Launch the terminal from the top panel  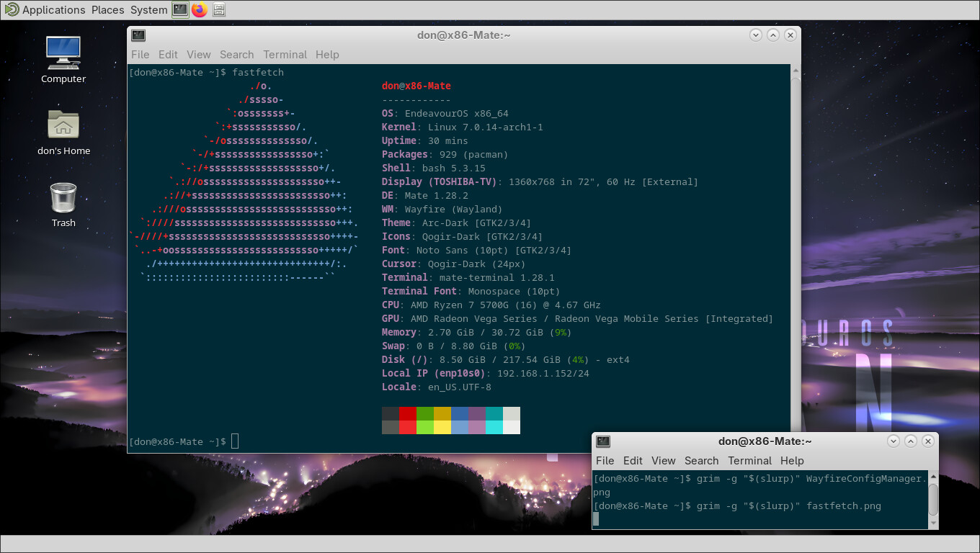tap(180, 9)
